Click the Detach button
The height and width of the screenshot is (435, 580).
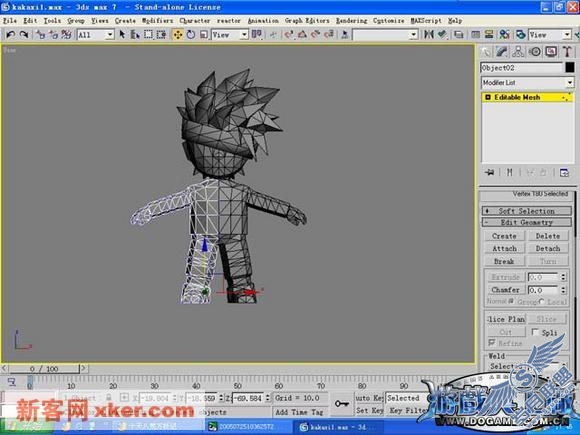548,249
